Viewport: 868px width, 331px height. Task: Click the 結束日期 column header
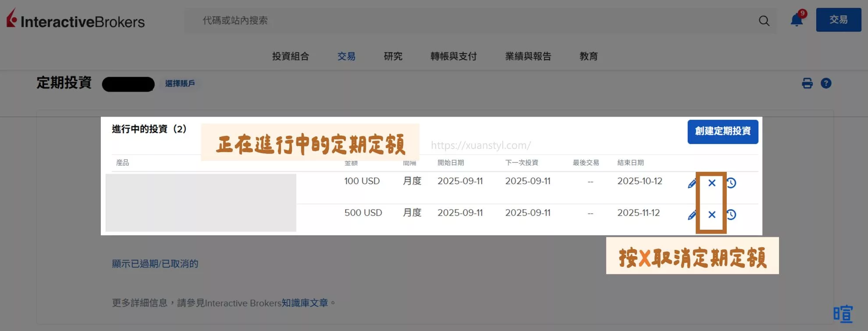pyautogui.click(x=630, y=163)
